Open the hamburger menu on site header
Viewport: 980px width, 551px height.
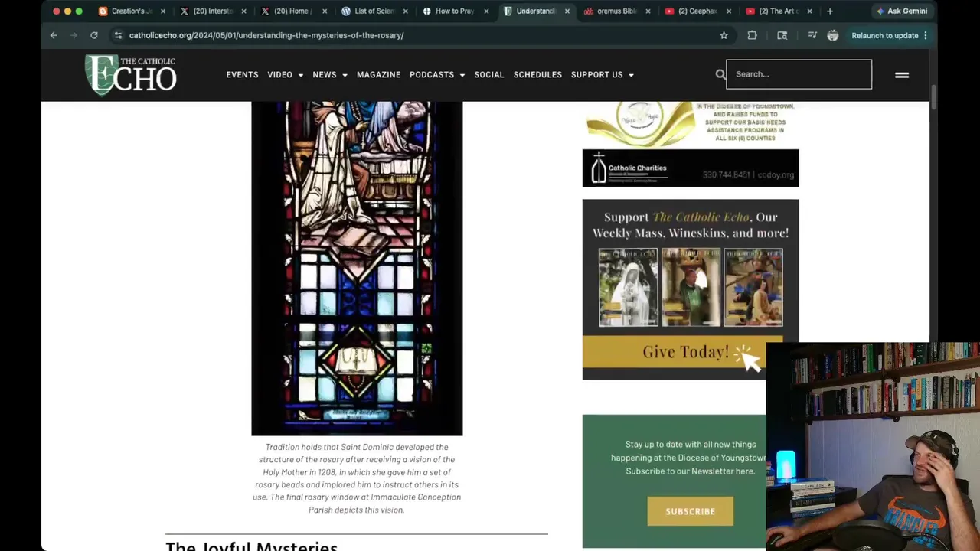[x=902, y=74]
